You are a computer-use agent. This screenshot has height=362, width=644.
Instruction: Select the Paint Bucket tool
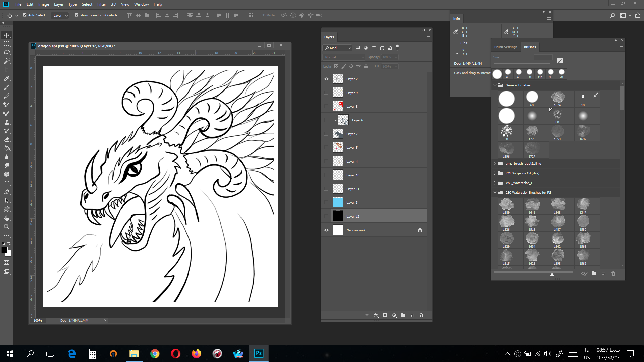[7, 148]
